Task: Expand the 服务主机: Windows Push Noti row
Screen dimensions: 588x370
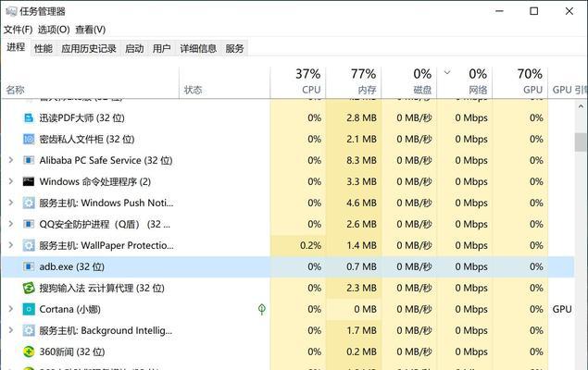Action: click(x=11, y=203)
